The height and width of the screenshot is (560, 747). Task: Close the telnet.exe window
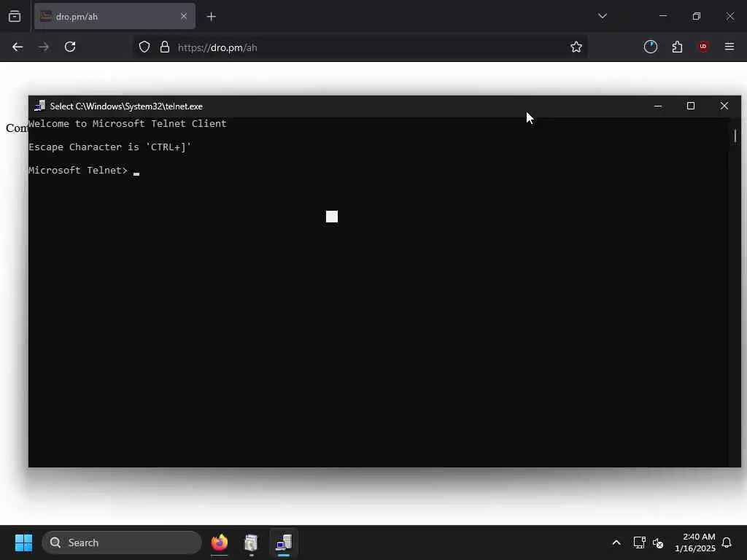[x=724, y=106]
